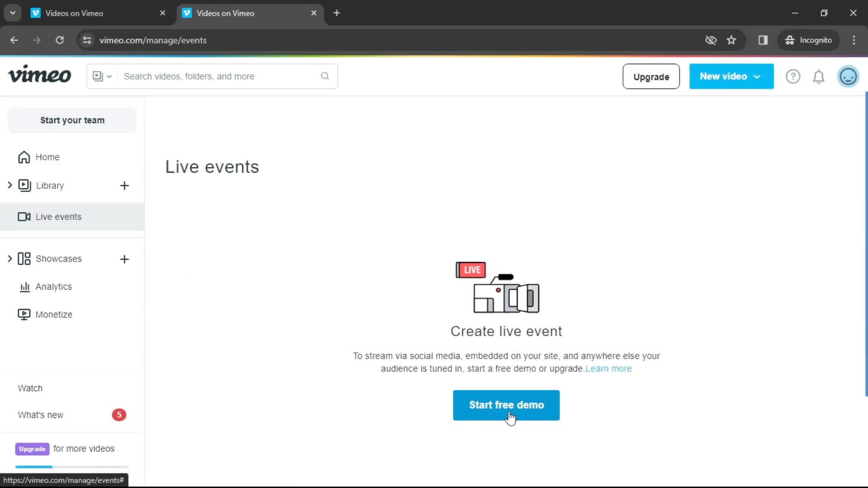Select the Home menu item
The image size is (868, 488).
click(x=47, y=157)
